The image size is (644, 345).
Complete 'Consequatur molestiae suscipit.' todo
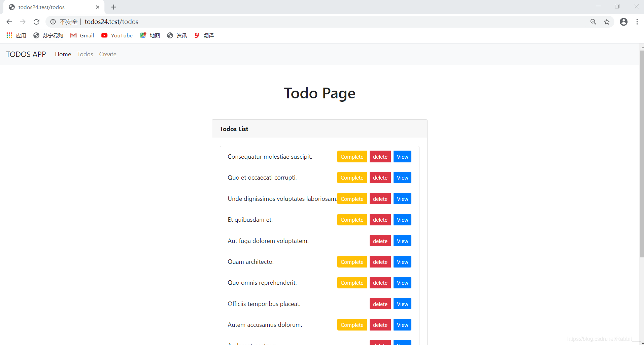pos(352,157)
